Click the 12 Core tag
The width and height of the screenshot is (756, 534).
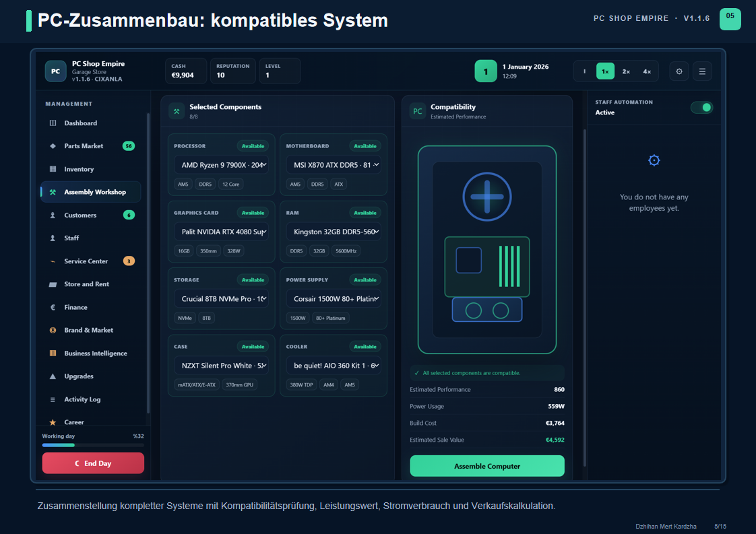pos(231,184)
